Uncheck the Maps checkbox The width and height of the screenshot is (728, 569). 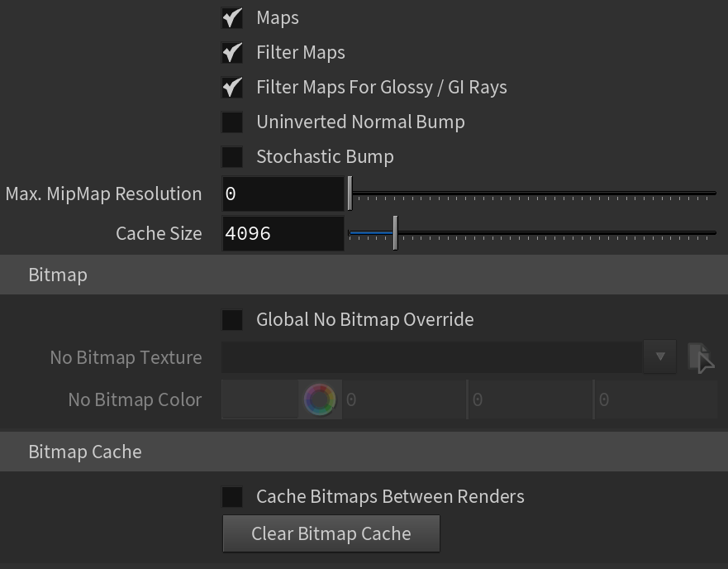232,18
